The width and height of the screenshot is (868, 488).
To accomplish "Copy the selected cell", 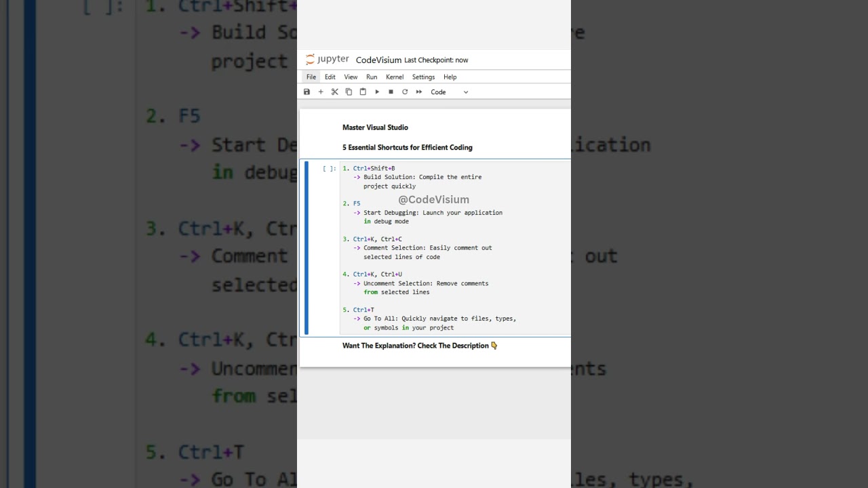I will [x=349, y=92].
